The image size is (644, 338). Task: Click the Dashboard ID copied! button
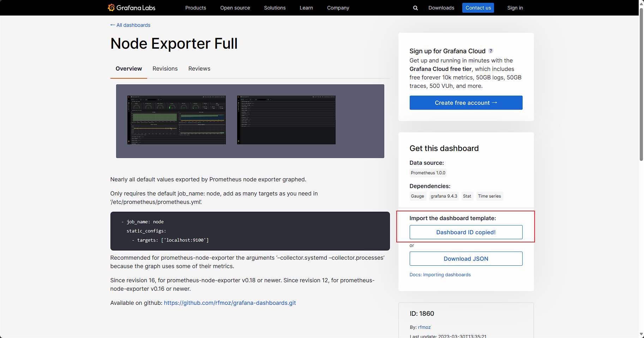coord(466,232)
